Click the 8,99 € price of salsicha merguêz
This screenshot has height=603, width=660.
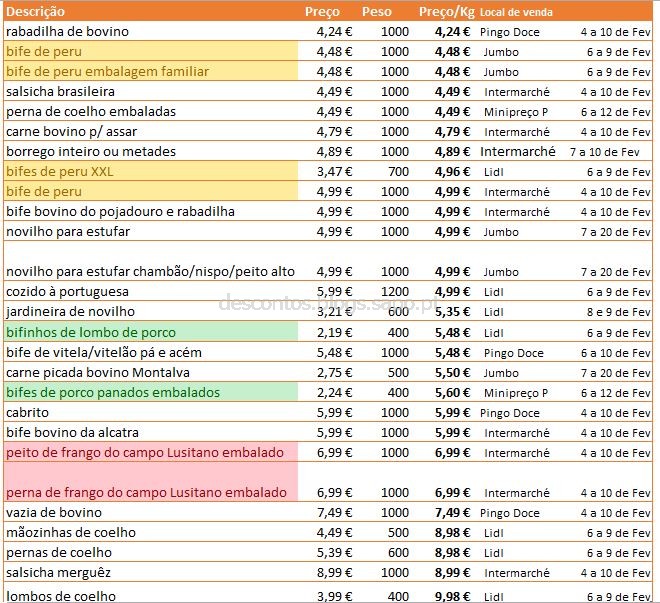(x=334, y=573)
